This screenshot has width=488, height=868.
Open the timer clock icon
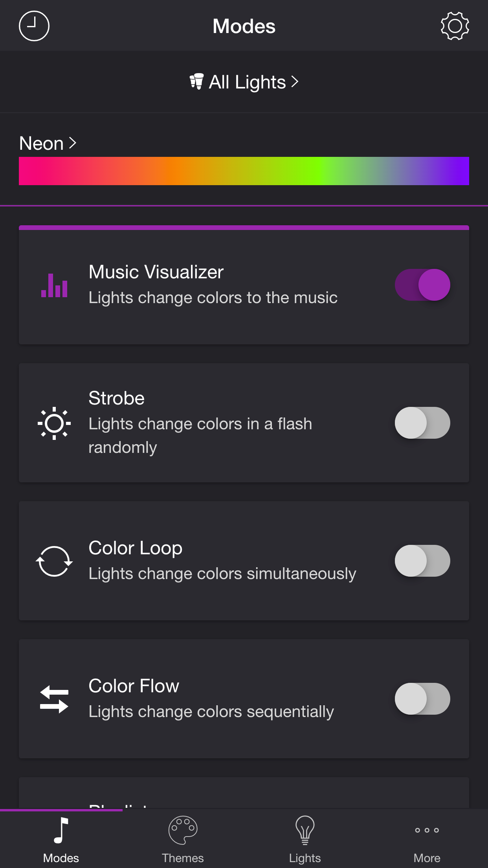[34, 26]
